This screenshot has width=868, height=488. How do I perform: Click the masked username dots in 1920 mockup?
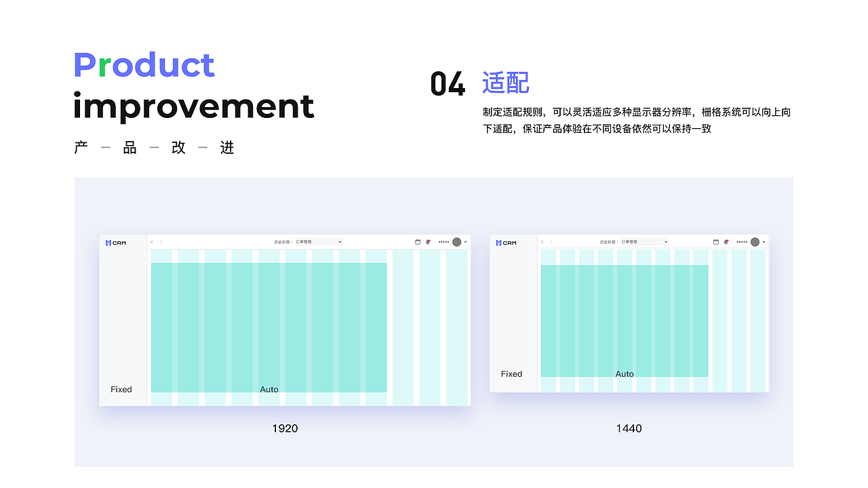click(x=443, y=242)
